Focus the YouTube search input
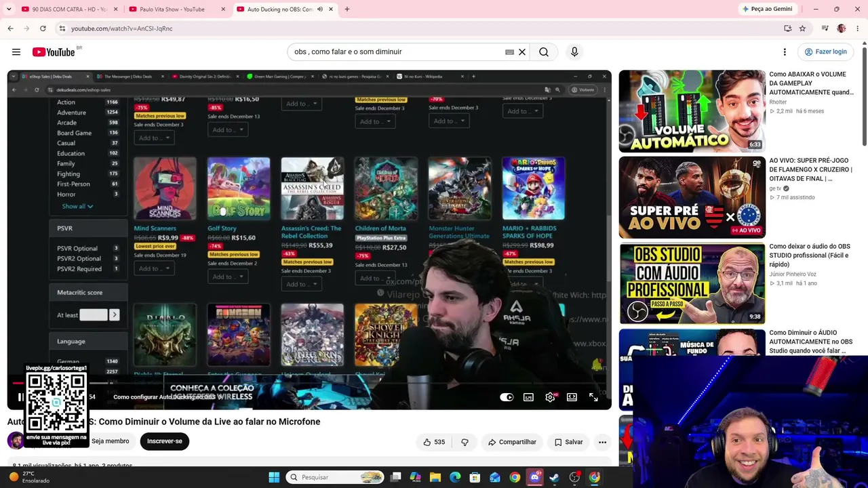This screenshot has width=868, height=488. [x=399, y=52]
